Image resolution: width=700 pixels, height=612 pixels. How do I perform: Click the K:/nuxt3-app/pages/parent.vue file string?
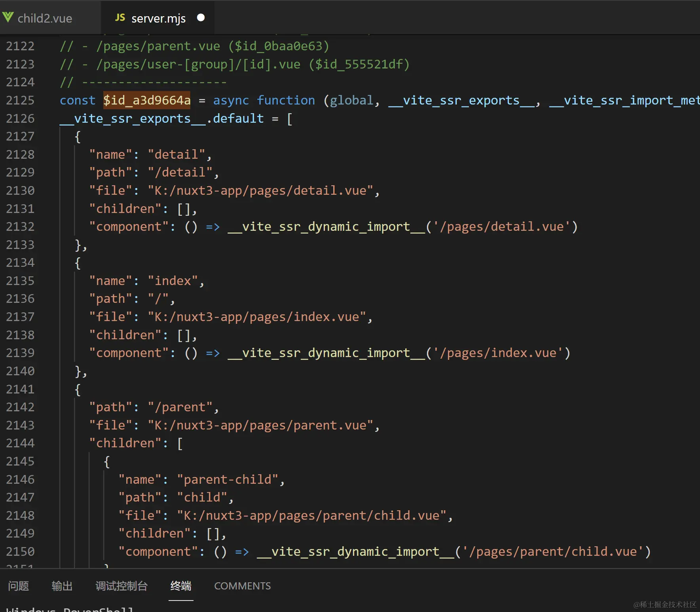pyautogui.click(x=260, y=426)
